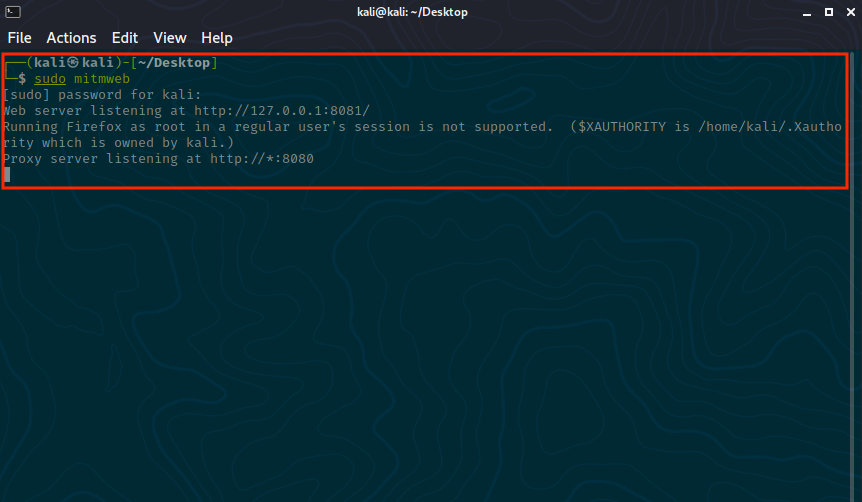Click the http://*:8080 proxy URL

tap(262, 158)
